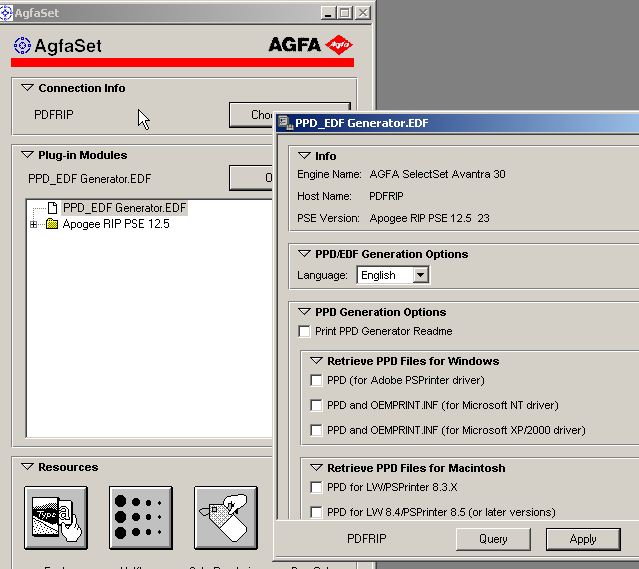The height and width of the screenshot is (569, 639).
Task: Open the Language dropdown showing English
Action: tap(393, 275)
